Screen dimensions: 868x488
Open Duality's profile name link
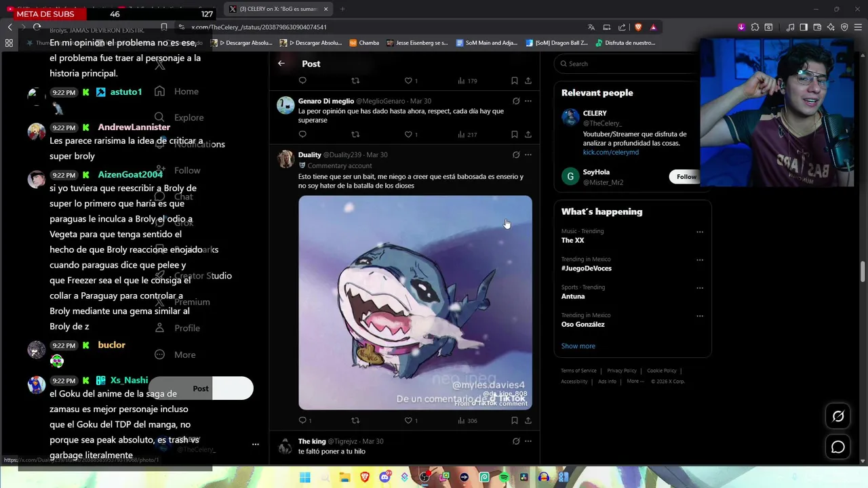309,155
